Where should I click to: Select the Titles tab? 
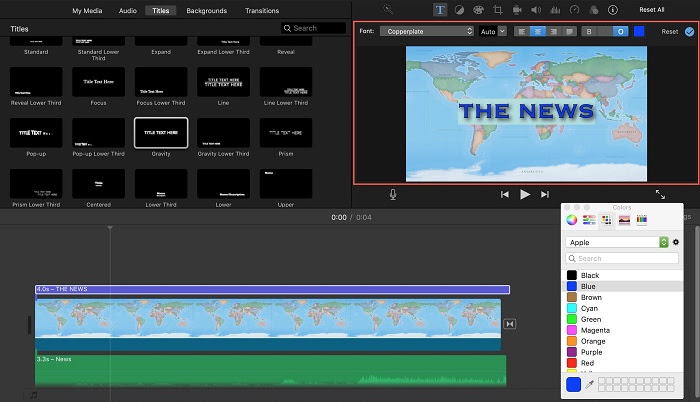[x=161, y=11]
